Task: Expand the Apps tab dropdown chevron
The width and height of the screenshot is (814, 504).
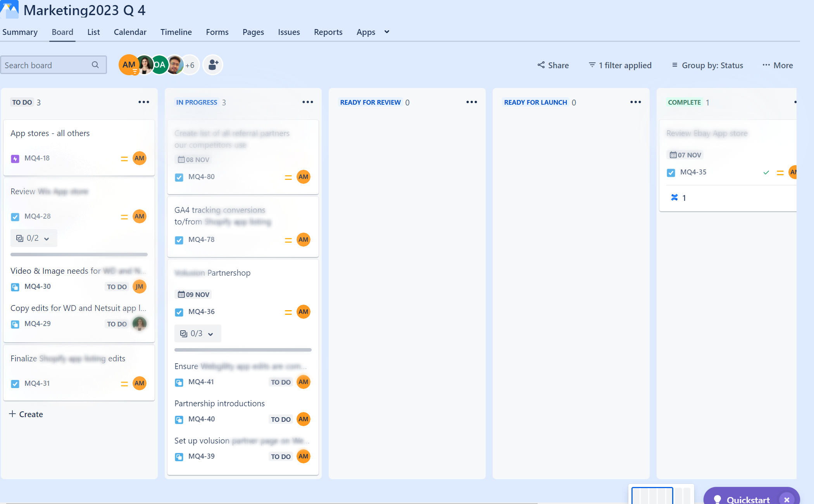Action: [x=386, y=32]
